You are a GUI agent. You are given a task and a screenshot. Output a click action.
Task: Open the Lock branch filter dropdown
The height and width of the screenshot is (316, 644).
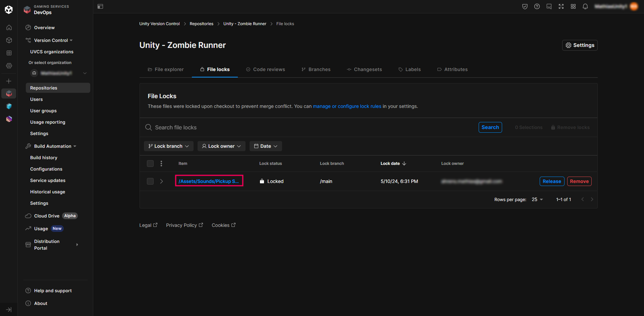169,146
